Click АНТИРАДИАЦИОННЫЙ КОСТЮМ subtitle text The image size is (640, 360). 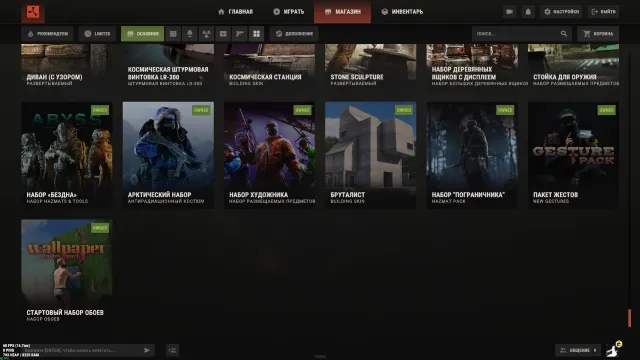[166, 201]
